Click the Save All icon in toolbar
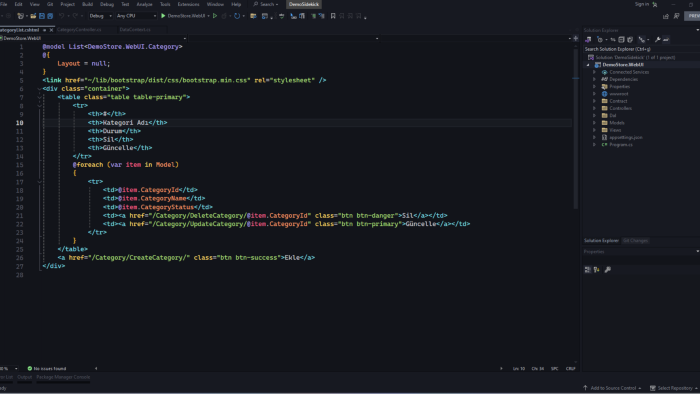 pyautogui.click(x=50, y=16)
